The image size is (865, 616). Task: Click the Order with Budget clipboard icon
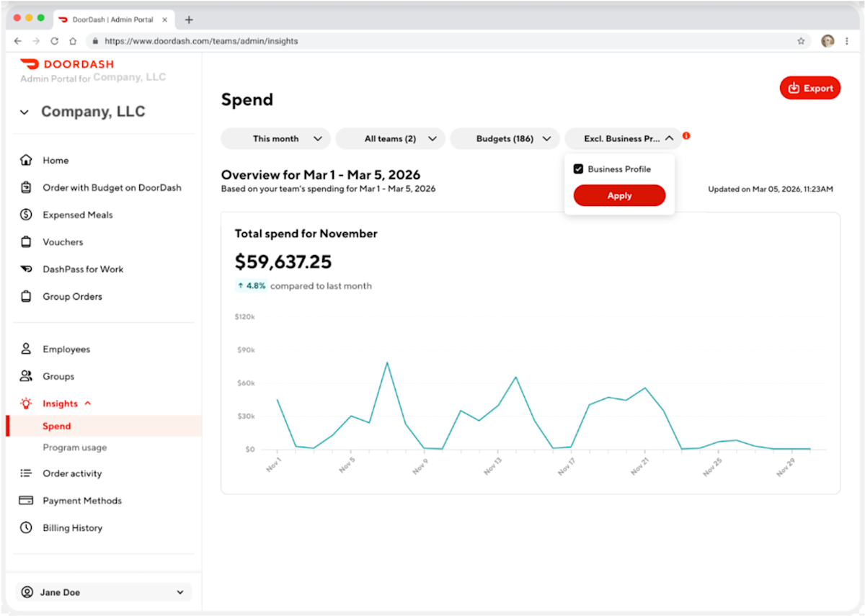[x=26, y=187]
